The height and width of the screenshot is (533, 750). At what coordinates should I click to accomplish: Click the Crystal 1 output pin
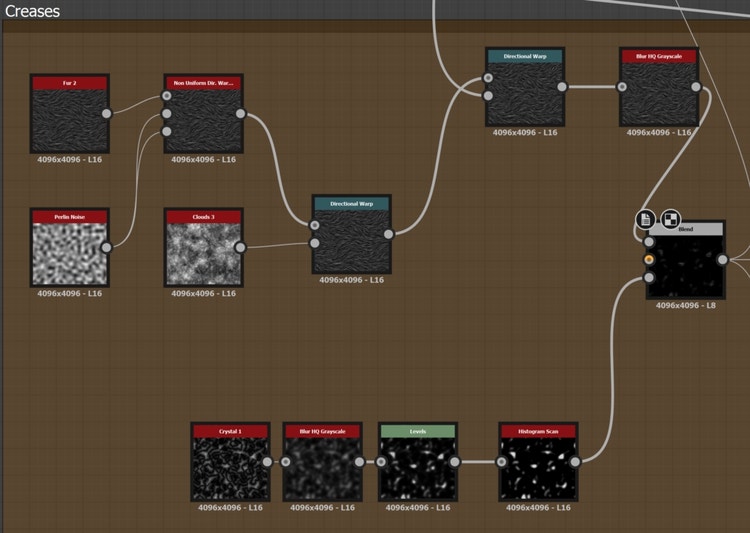[x=267, y=462]
